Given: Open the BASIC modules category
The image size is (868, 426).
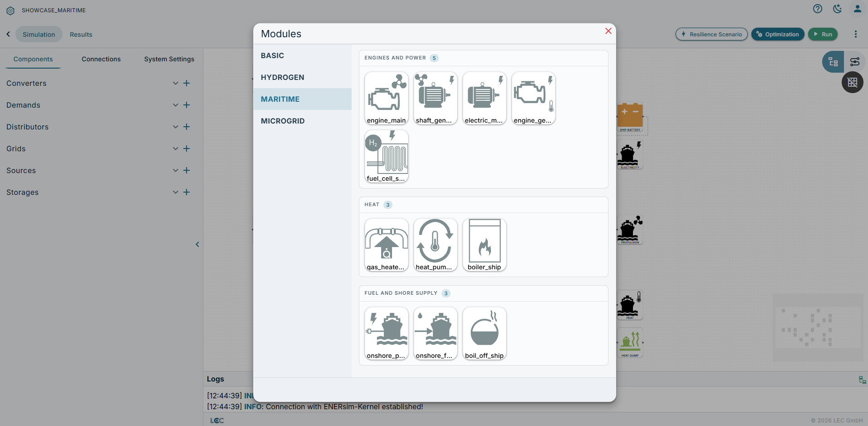Looking at the screenshot, I should (302, 55).
